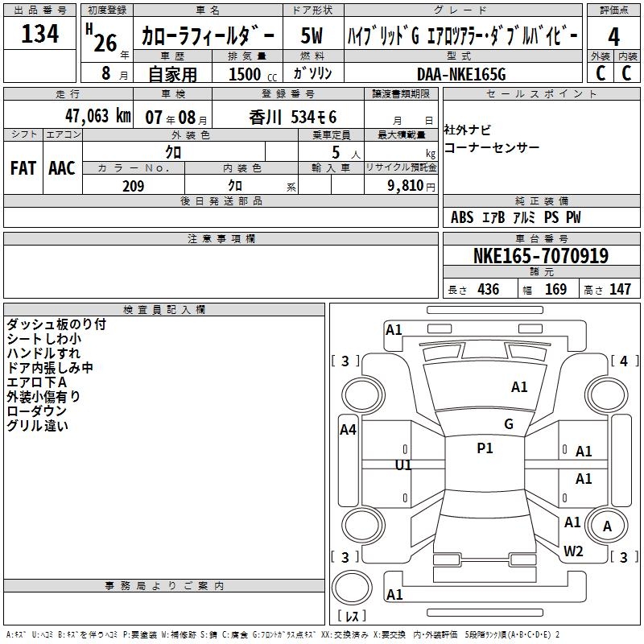Viewport: 644px width, 644px height.
Task: Select chassis number NKE165-7070919
Action: click(540, 255)
